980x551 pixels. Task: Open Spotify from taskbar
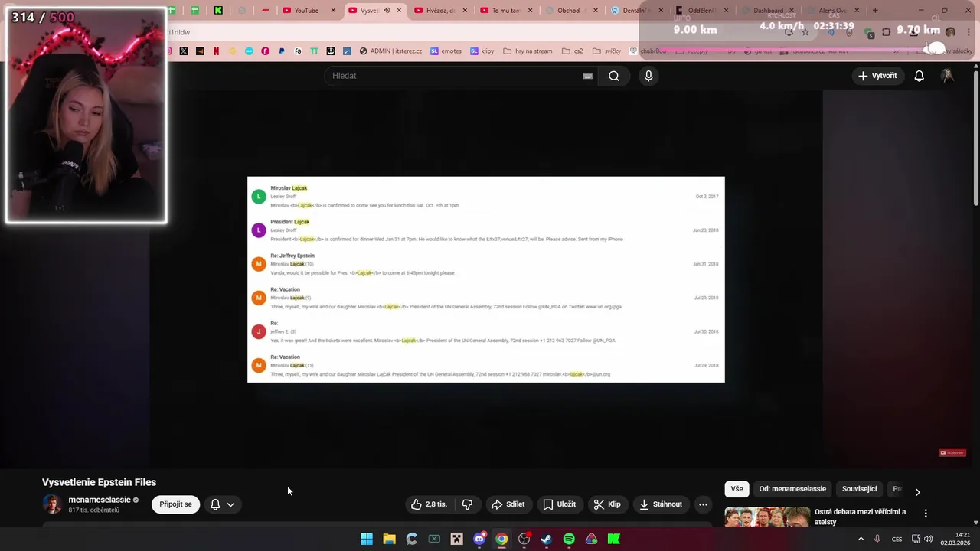569,539
